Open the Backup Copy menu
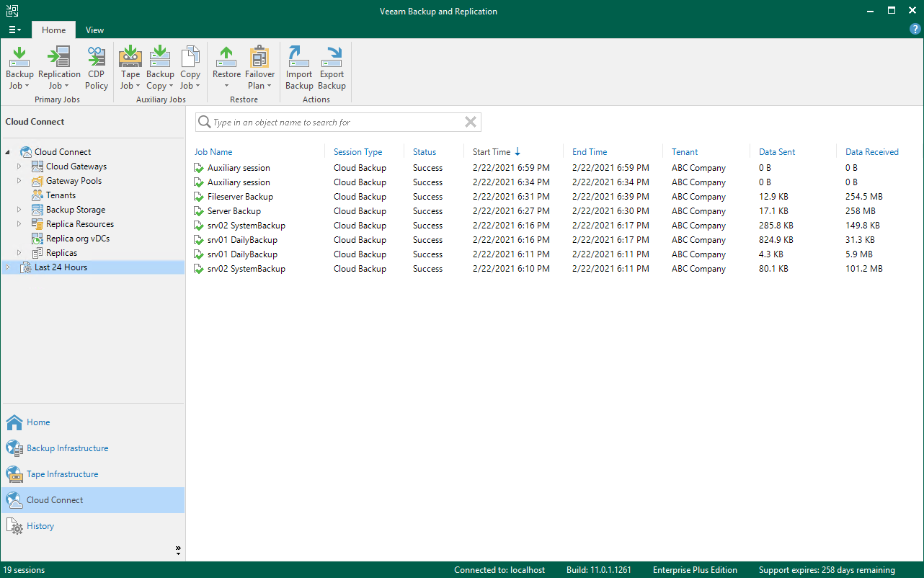 (160, 68)
